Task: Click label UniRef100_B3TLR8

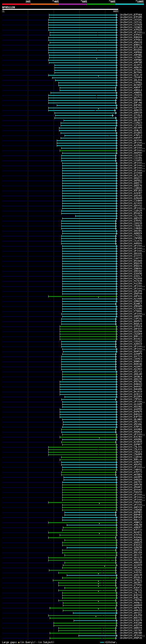Action: click(x=131, y=47)
